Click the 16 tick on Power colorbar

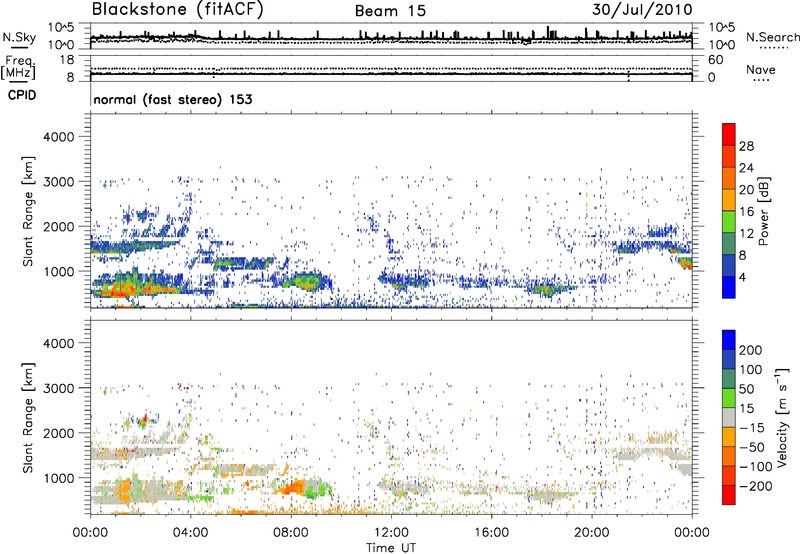(x=746, y=212)
